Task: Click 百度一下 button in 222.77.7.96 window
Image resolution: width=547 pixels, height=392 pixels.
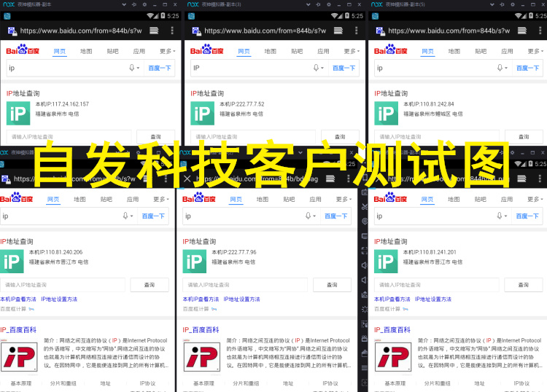Action: [336, 216]
